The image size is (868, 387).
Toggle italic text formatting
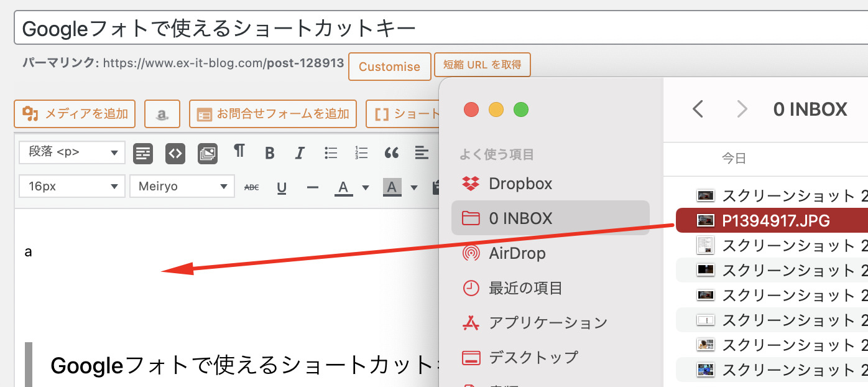click(300, 153)
